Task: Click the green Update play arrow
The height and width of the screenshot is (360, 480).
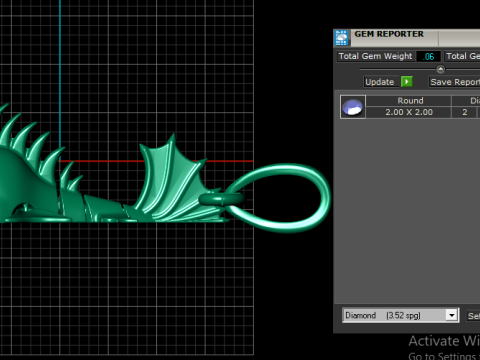Action: (407, 82)
